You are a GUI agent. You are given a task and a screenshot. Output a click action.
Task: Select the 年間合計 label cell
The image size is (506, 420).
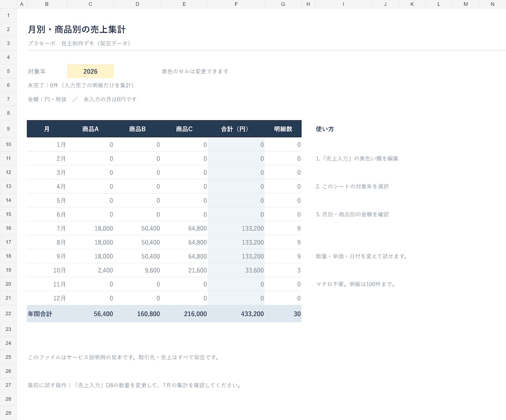(x=47, y=314)
